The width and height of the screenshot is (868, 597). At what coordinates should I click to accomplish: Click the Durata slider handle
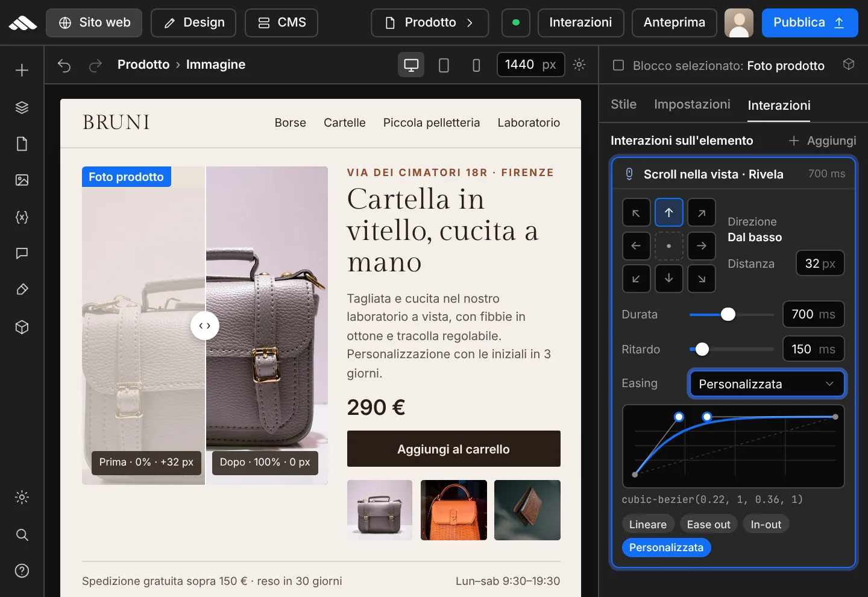pyautogui.click(x=728, y=314)
